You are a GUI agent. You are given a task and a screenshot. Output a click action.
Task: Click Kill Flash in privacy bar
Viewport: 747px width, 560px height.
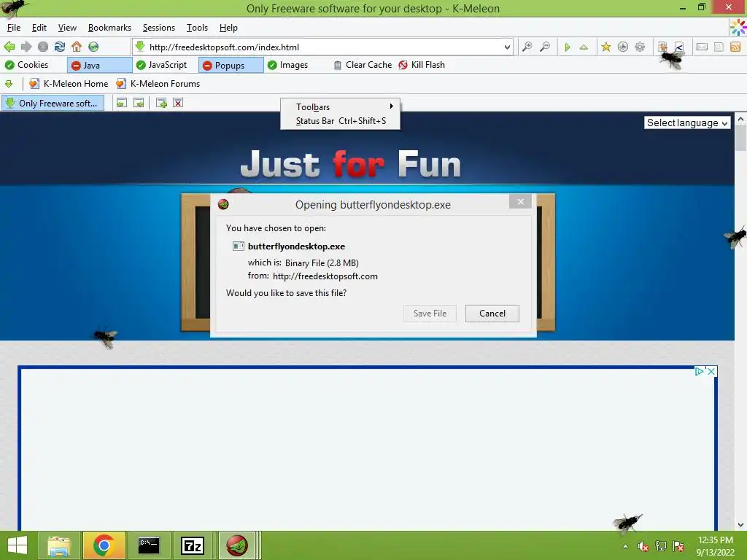(x=422, y=65)
